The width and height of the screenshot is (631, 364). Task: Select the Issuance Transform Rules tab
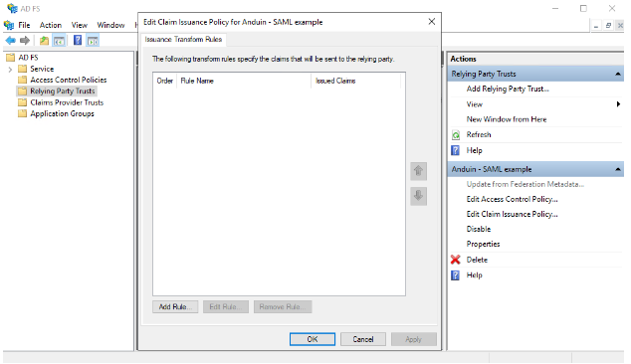coord(183,39)
